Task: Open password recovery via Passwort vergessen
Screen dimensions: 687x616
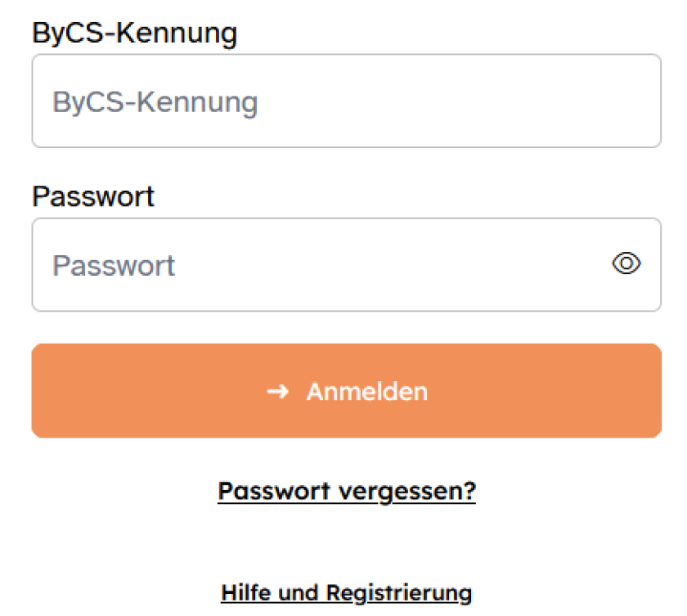Action: point(346,491)
